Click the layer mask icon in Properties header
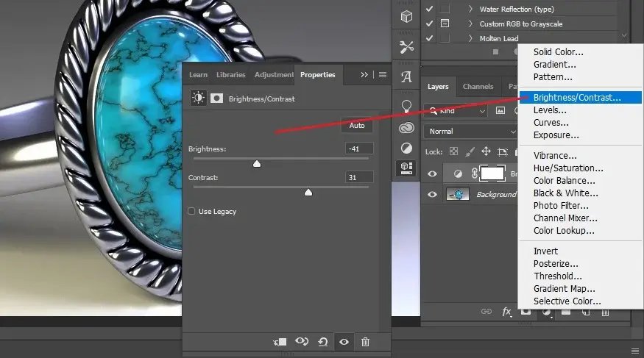The image size is (644, 358). click(216, 98)
